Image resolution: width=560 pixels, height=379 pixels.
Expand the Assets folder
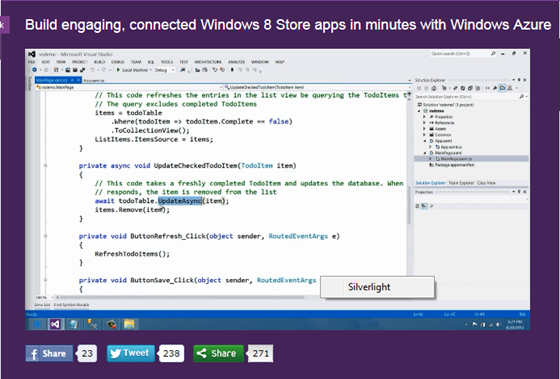424,129
